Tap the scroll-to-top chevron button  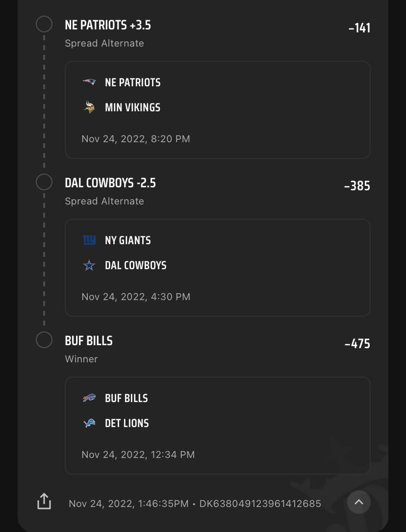[359, 502]
